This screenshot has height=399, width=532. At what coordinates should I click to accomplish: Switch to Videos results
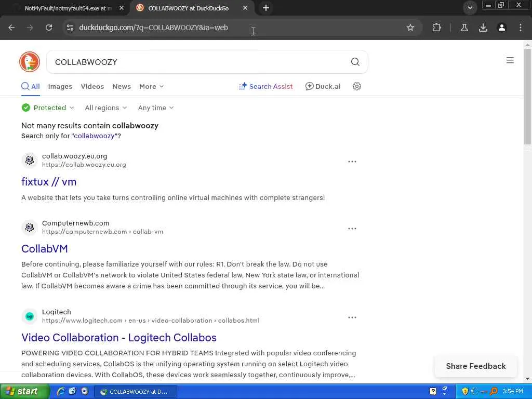coord(92,87)
